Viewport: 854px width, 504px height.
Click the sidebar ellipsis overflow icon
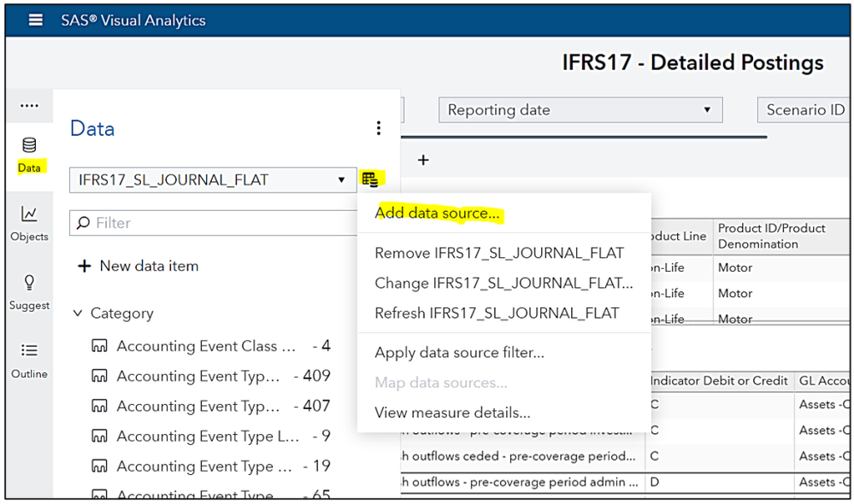tap(29, 106)
